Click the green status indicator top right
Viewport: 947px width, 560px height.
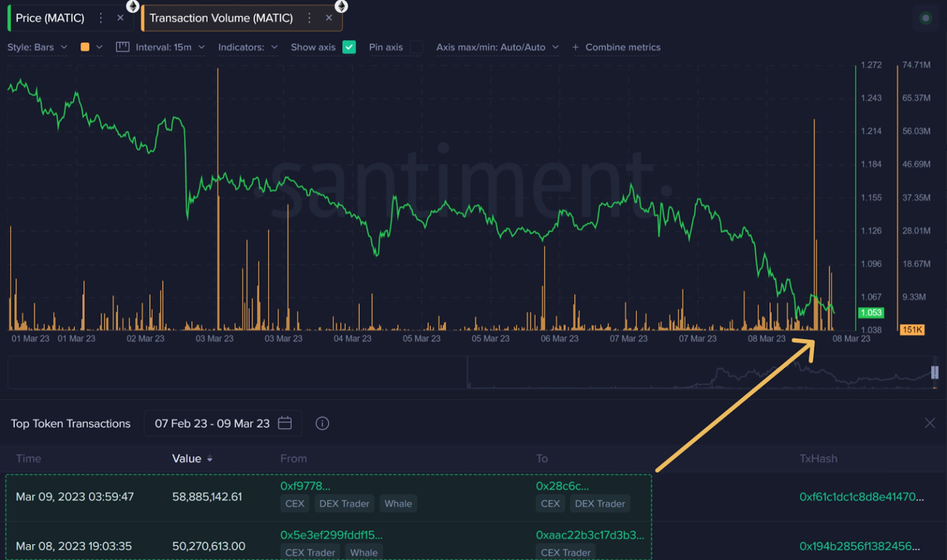[925, 18]
